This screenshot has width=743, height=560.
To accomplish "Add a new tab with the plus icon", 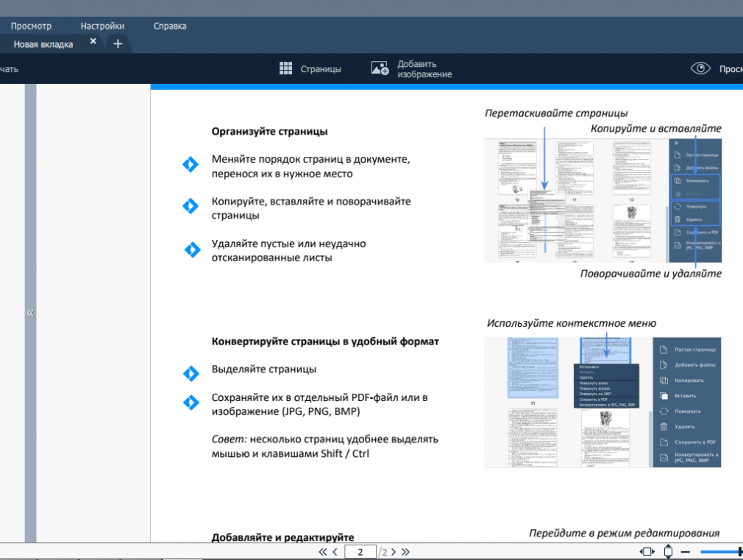I will pyautogui.click(x=118, y=43).
